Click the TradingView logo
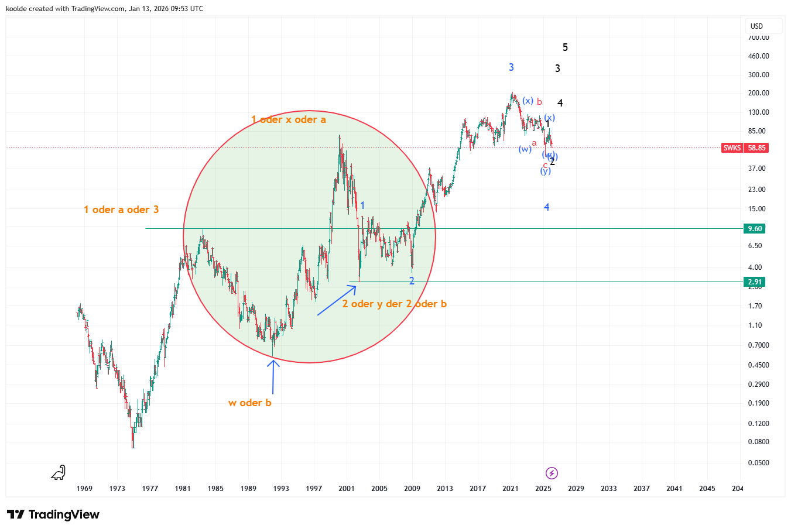The height and width of the screenshot is (532, 791). click(53, 514)
